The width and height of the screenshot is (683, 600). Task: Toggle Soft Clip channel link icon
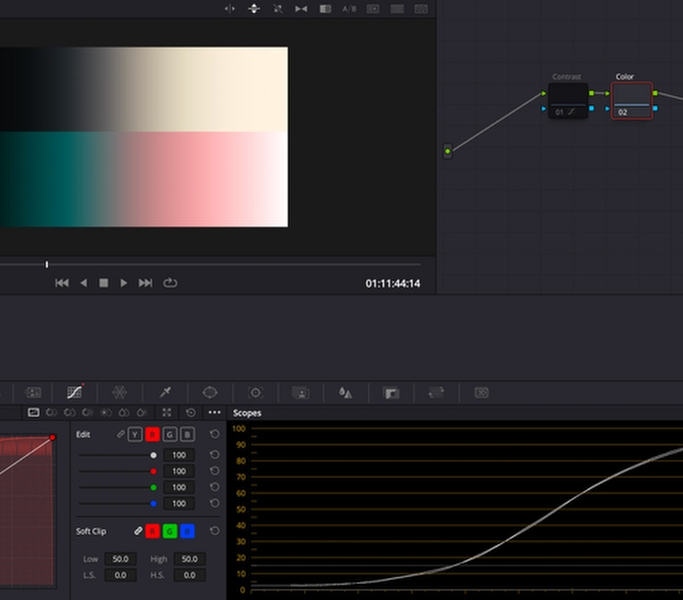click(x=138, y=531)
